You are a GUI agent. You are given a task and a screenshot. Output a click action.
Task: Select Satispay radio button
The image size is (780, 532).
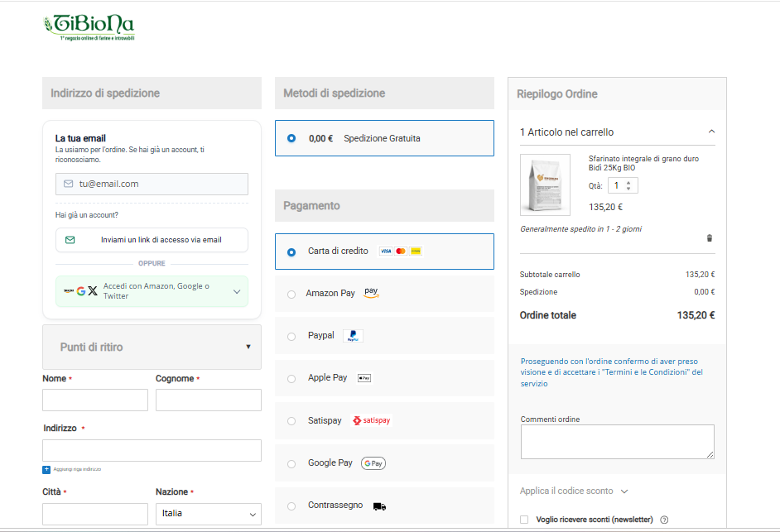(x=291, y=421)
